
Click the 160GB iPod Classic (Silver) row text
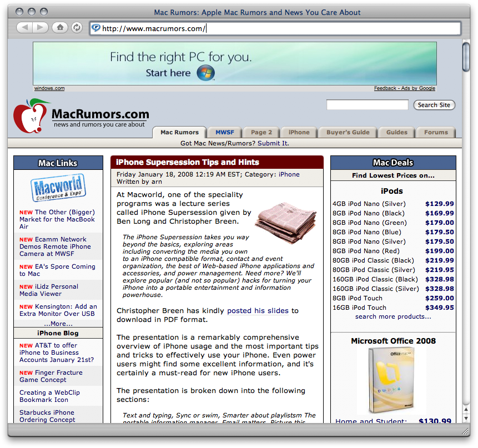click(x=375, y=289)
